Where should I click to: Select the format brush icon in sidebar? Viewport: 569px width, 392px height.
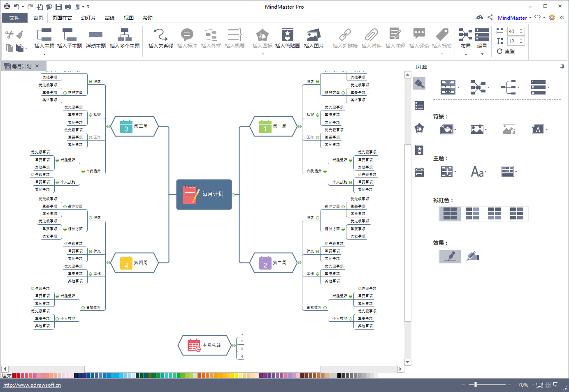click(x=419, y=84)
